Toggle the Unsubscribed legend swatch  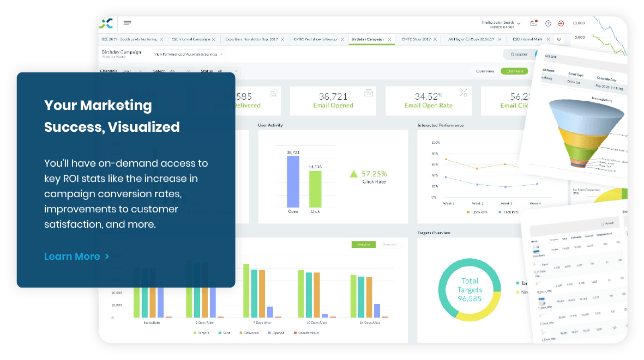[x=296, y=333]
